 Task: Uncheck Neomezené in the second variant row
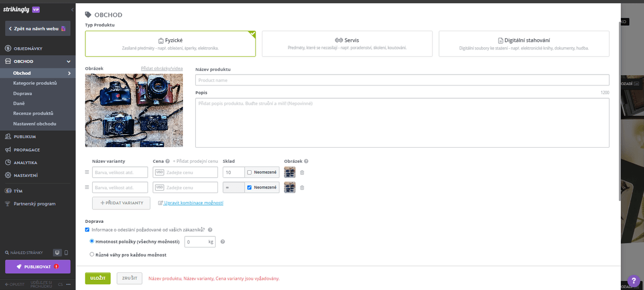(249, 187)
